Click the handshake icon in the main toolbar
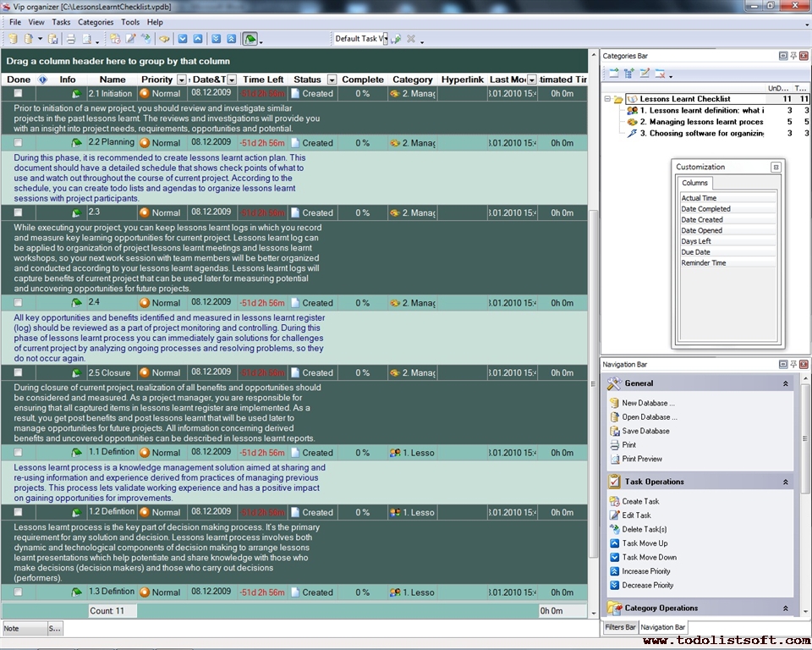Viewport: 812px width, 650px height. click(164, 39)
